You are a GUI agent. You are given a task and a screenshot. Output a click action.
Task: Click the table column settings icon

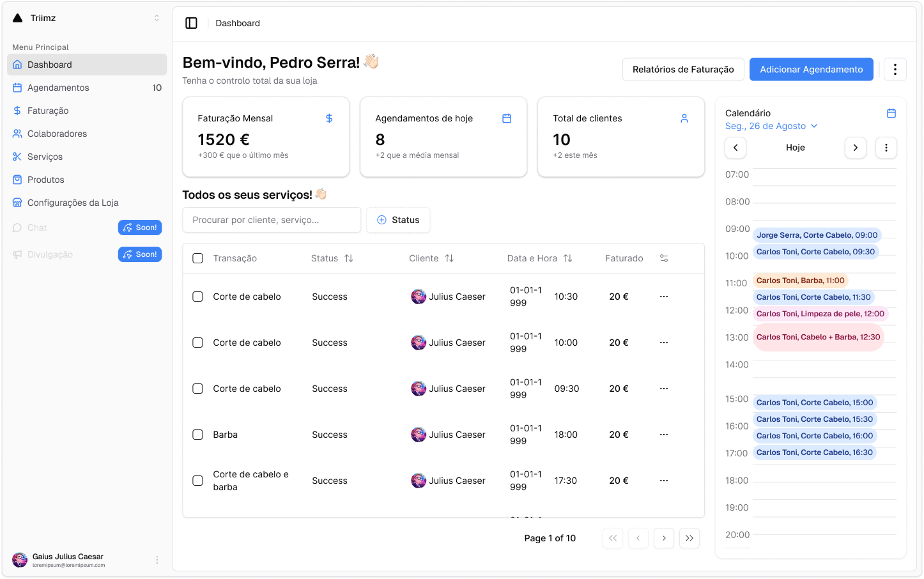[x=664, y=258]
